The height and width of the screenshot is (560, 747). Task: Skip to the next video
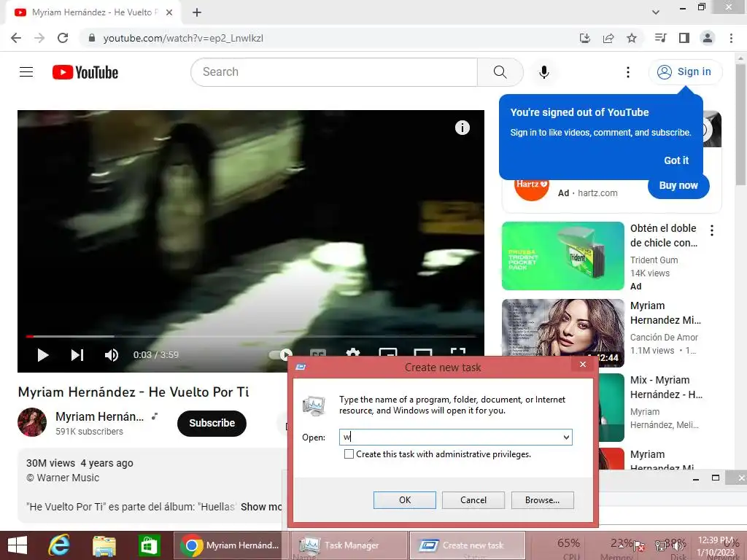[77, 355]
